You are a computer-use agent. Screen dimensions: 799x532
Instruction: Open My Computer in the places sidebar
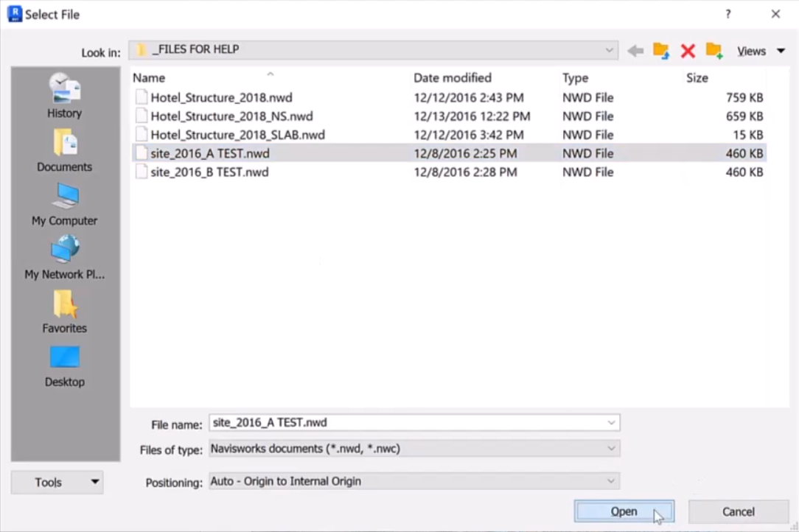pos(64,204)
